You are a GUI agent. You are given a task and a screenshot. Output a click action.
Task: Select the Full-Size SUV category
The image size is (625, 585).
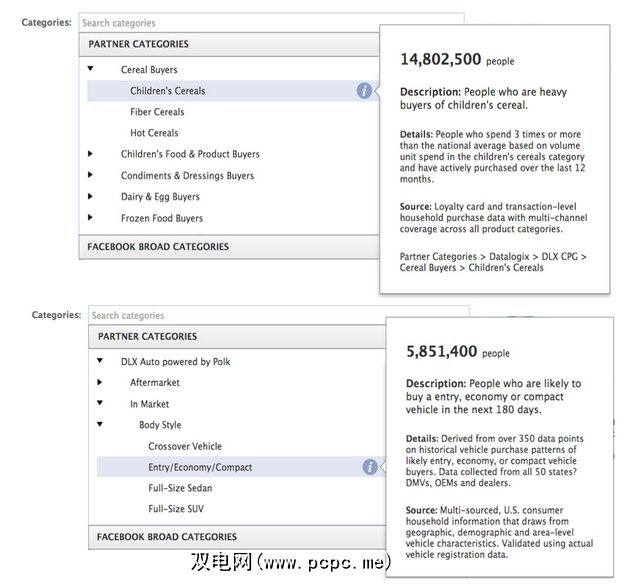pyautogui.click(x=176, y=509)
